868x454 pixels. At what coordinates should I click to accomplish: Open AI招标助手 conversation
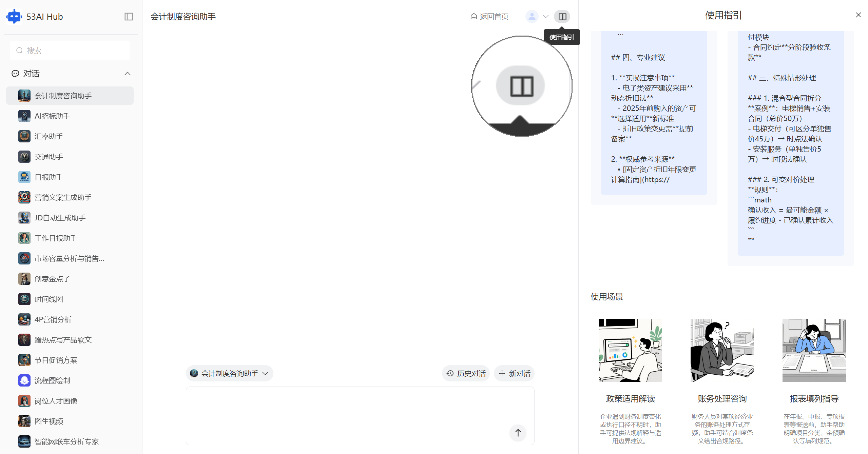click(70, 116)
